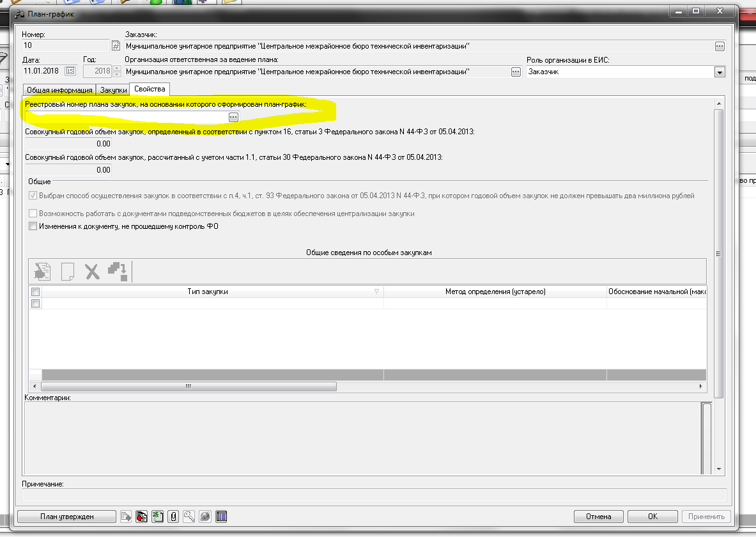Open the calendar picker next to date
756x537 pixels.
70,72
